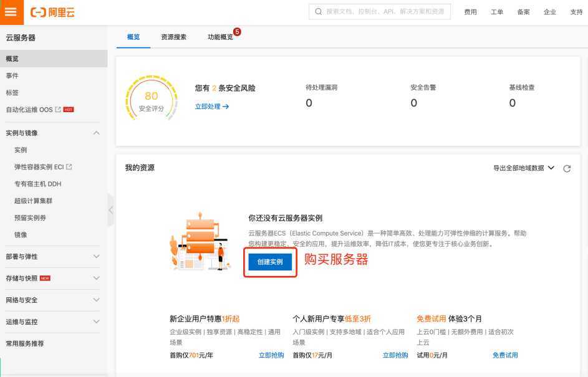
Task: Focus the top search input field
Action: (x=380, y=12)
